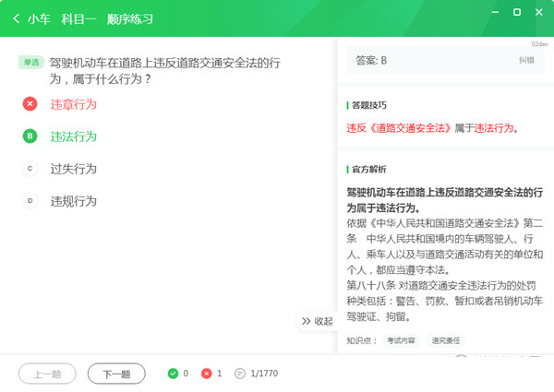Open question list via 1/1770 icon

coord(240,374)
